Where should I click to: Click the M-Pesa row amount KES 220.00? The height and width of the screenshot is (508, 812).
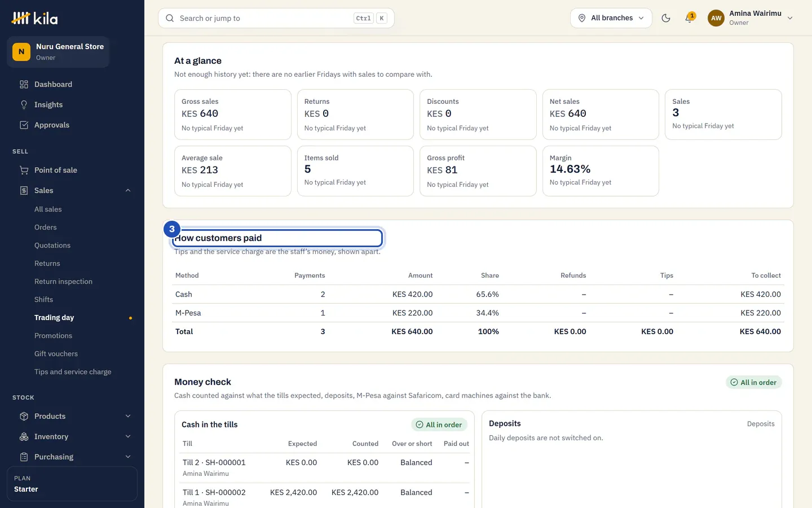(413, 313)
